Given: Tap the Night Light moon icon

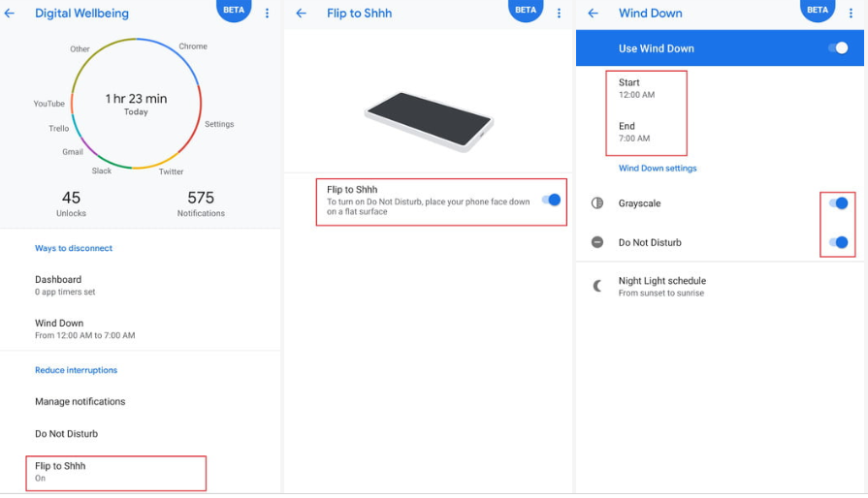Looking at the screenshot, I should coord(597,286).
